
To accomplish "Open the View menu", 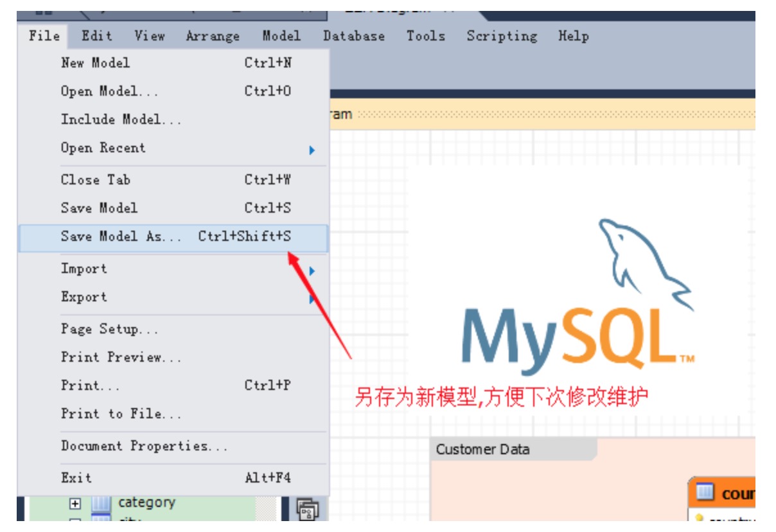I will 150,36.
